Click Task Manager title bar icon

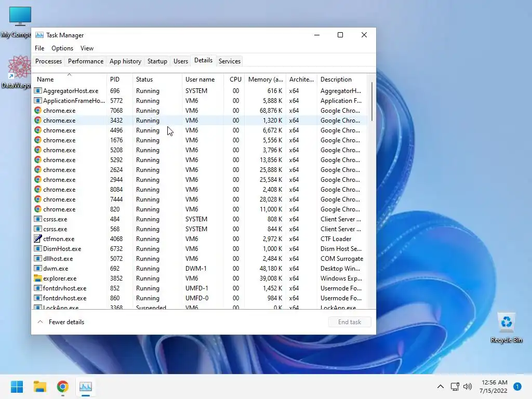39,35
